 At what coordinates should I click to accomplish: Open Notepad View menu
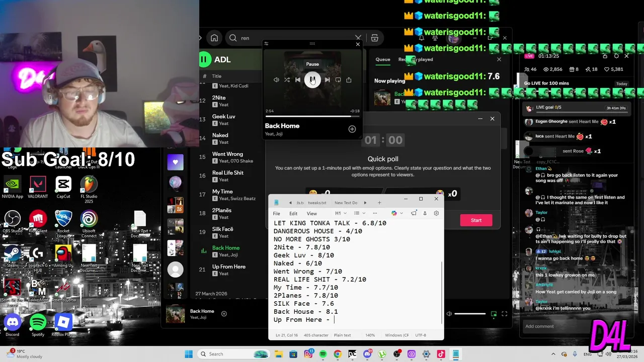click(x=312, y=213)
